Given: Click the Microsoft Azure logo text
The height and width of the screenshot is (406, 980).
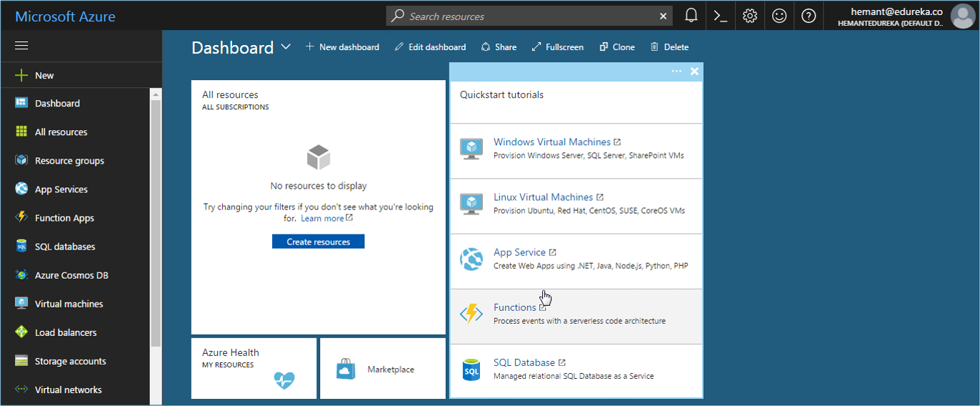Looking at the screenshot, I should coord(65,16).
